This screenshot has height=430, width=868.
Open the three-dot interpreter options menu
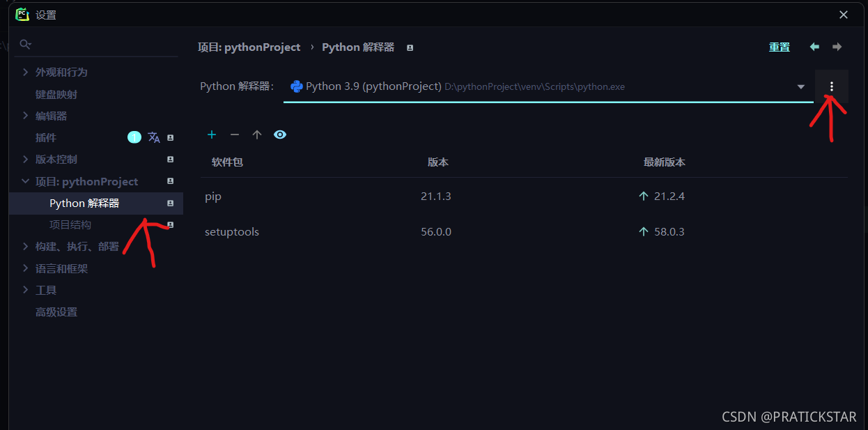[x=831, y=86]
